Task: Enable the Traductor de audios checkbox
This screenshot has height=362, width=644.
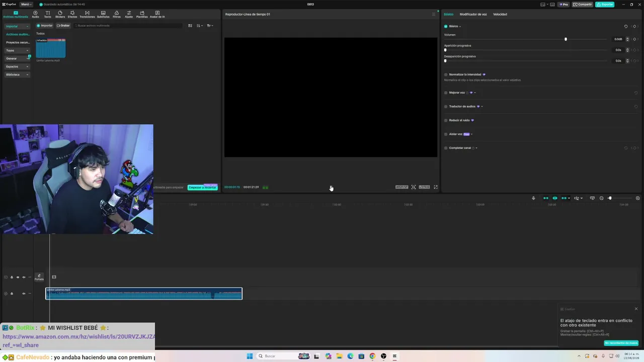Action: tap(446, 107)
